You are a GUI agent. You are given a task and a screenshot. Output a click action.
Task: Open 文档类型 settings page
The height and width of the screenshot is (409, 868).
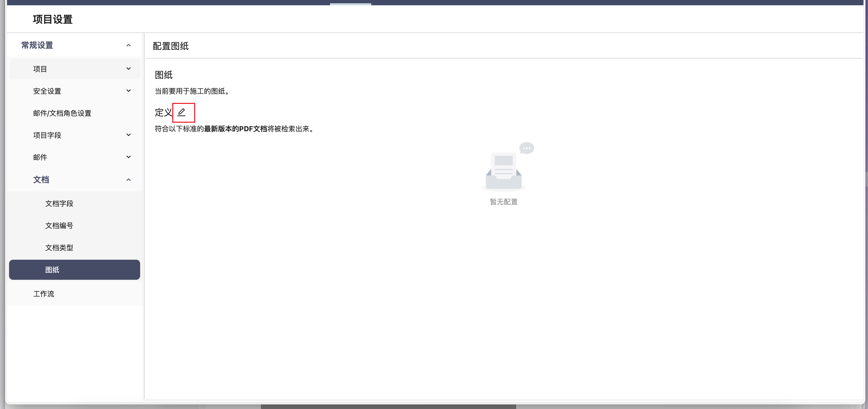point(59,247)
